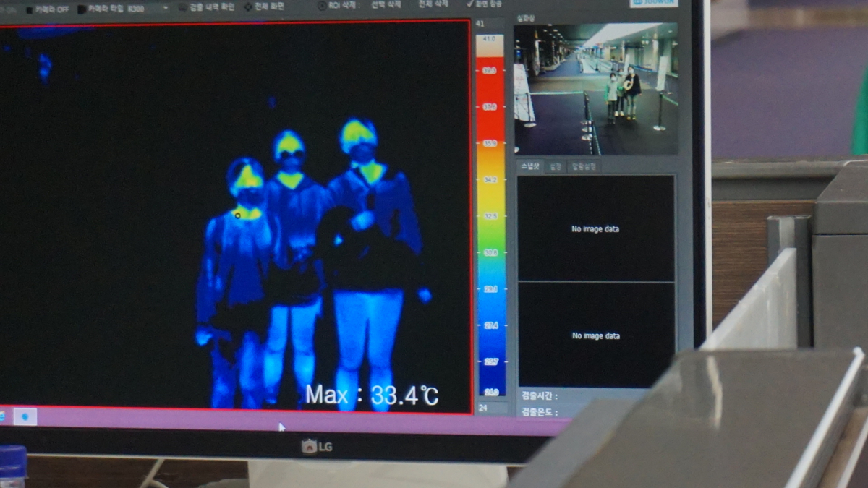
Task: Click the 검출 내역 확인 detection history button
Action: (206, 7)
